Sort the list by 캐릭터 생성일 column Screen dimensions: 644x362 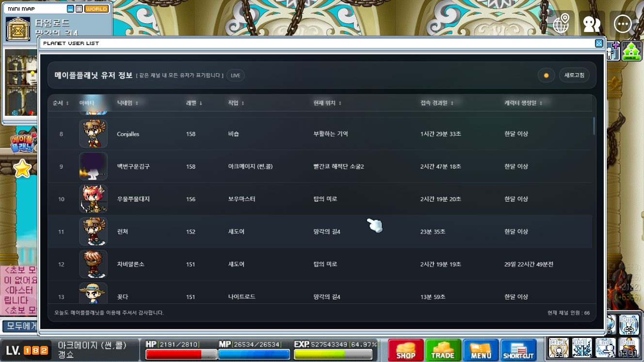524,103
